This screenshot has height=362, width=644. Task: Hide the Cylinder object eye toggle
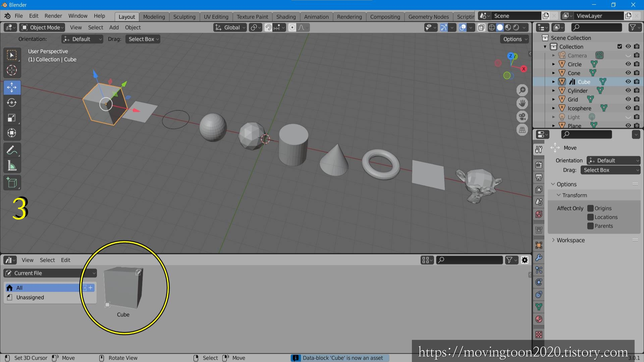[x=628, y=90]
